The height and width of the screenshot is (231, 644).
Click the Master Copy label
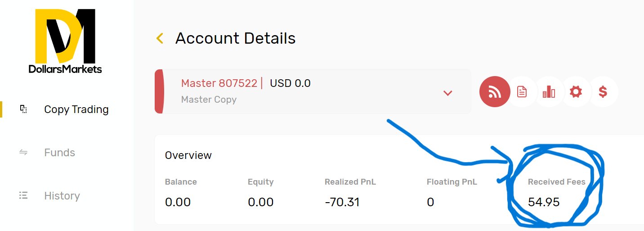[x=209, y=100]
